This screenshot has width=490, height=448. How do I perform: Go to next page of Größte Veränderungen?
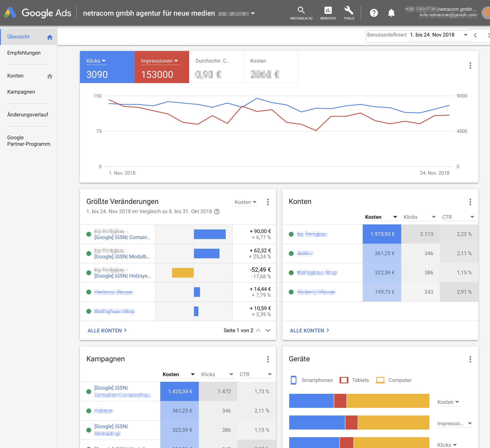[268, 330]
